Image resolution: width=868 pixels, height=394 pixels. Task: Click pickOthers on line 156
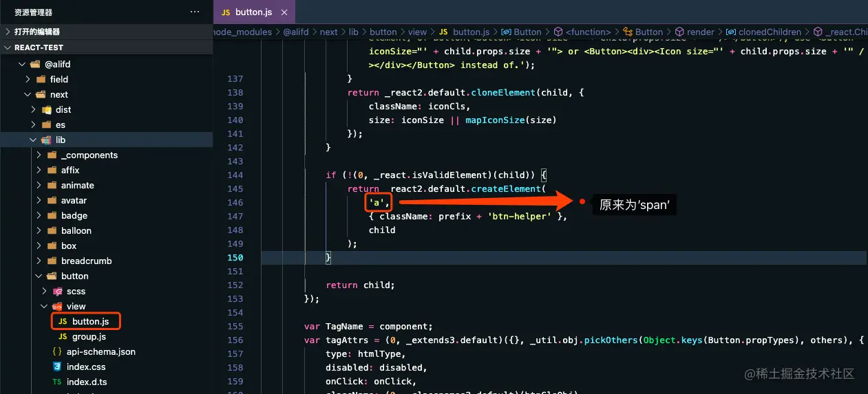pos(611,340)
